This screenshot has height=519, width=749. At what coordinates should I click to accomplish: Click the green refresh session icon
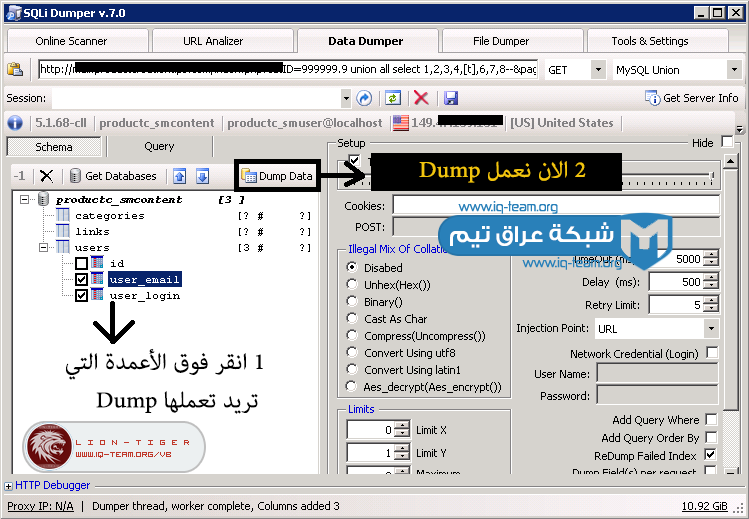click(x=393, y=98)
